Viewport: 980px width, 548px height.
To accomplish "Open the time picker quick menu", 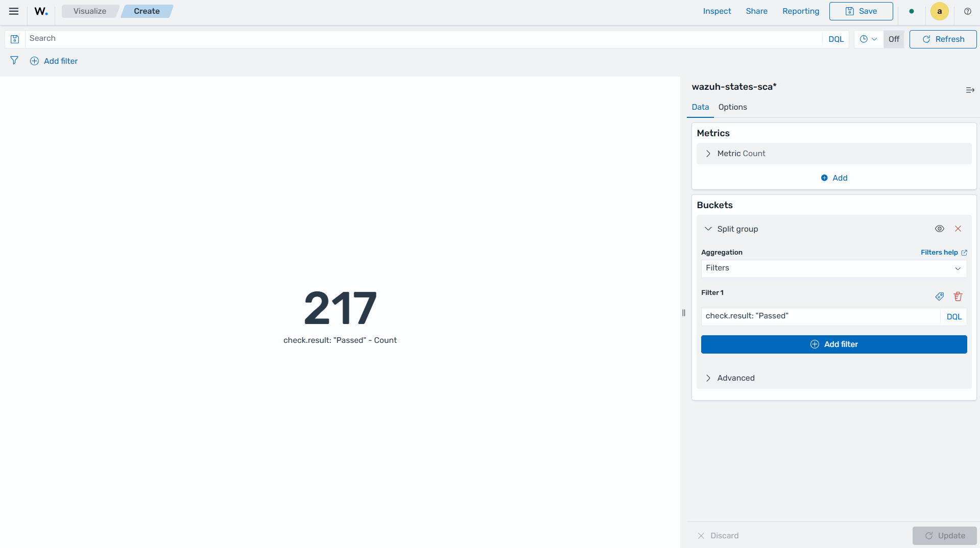I will pos(868,39).
